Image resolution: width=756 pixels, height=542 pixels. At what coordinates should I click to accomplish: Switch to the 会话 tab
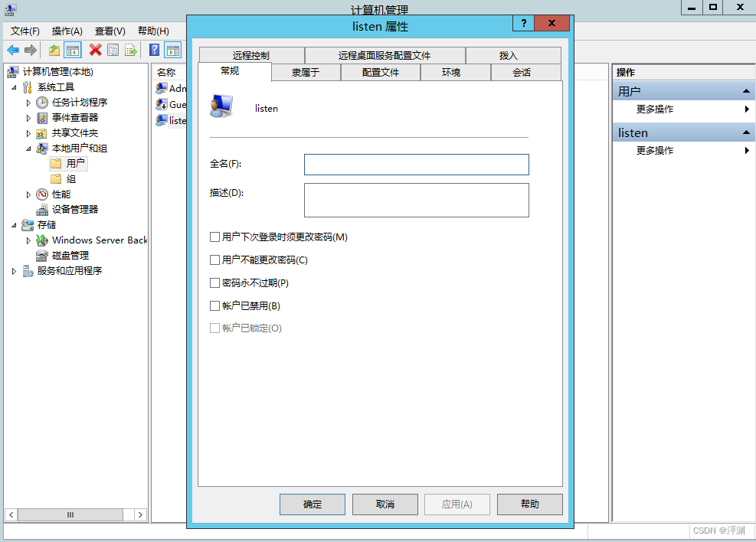pyautogui.click(x=521, y=72)
